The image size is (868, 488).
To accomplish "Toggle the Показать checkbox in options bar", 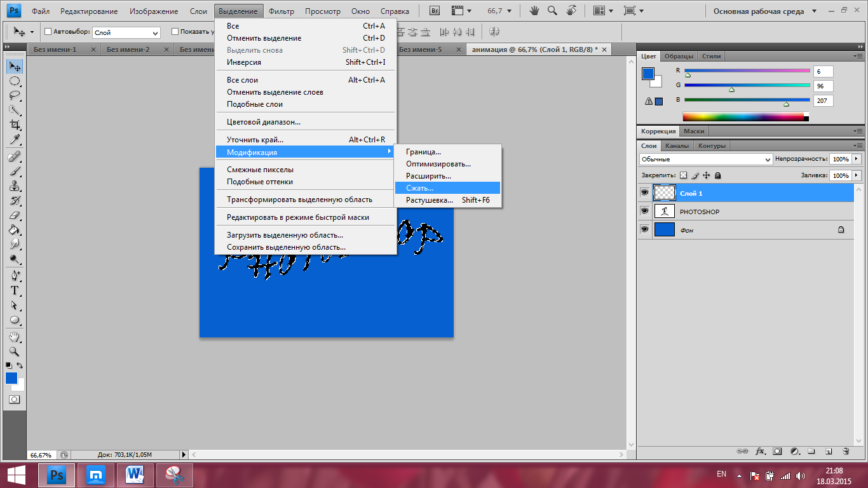I will (175, 32).
